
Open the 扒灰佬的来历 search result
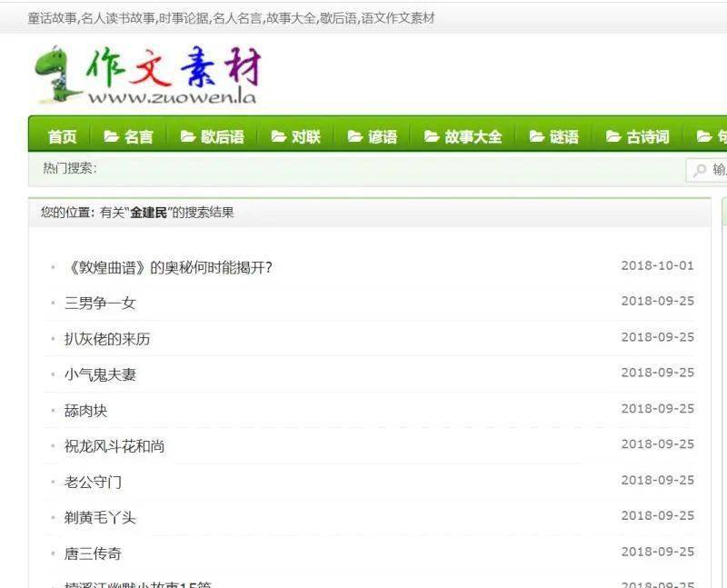pyautogui.click(x=107, y=339)
